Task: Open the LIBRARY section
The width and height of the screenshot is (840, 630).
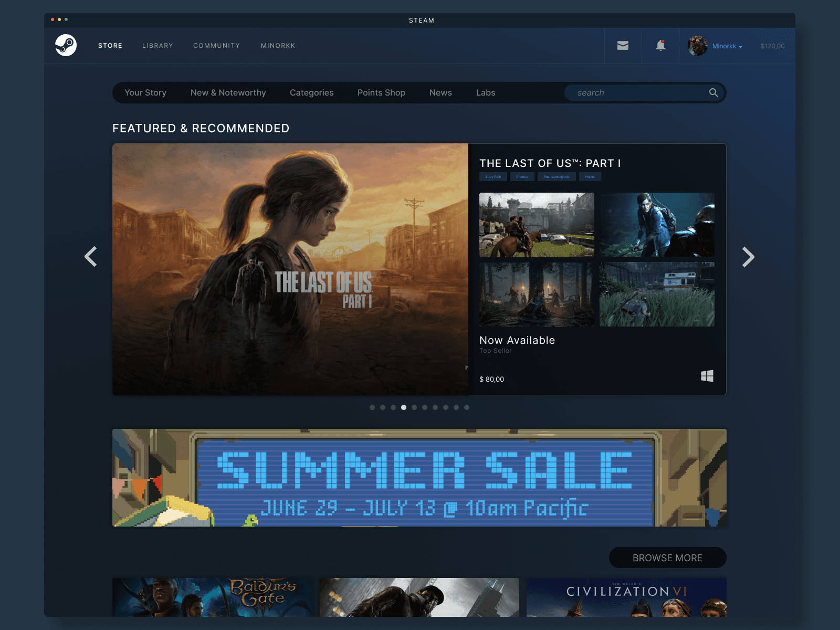Action: [x=157, y=46]
